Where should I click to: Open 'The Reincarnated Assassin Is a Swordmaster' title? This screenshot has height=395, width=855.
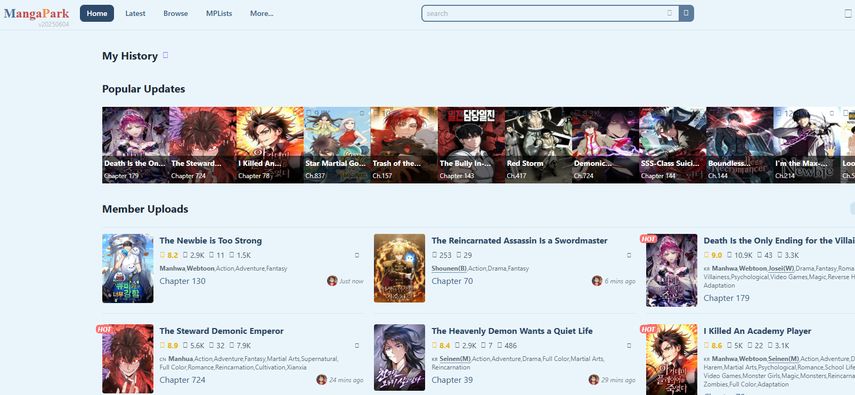[x=519, y=241]
